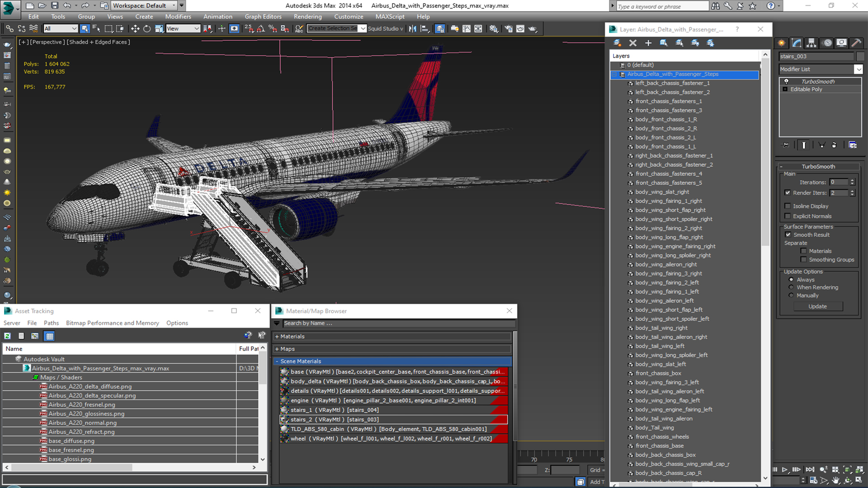Open the Motion command panel tab
The width and height of the screenshot is (868, 488).
point(827,43)
